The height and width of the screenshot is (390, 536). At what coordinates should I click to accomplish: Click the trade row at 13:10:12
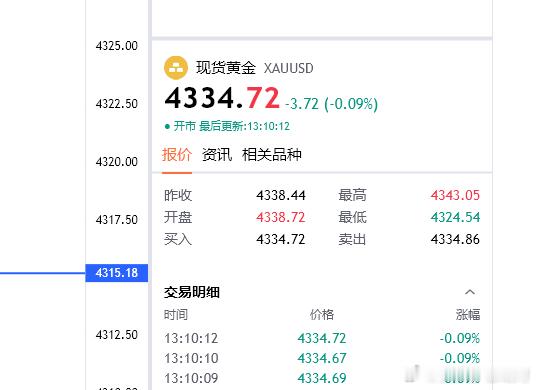click(x=322, y=338)
